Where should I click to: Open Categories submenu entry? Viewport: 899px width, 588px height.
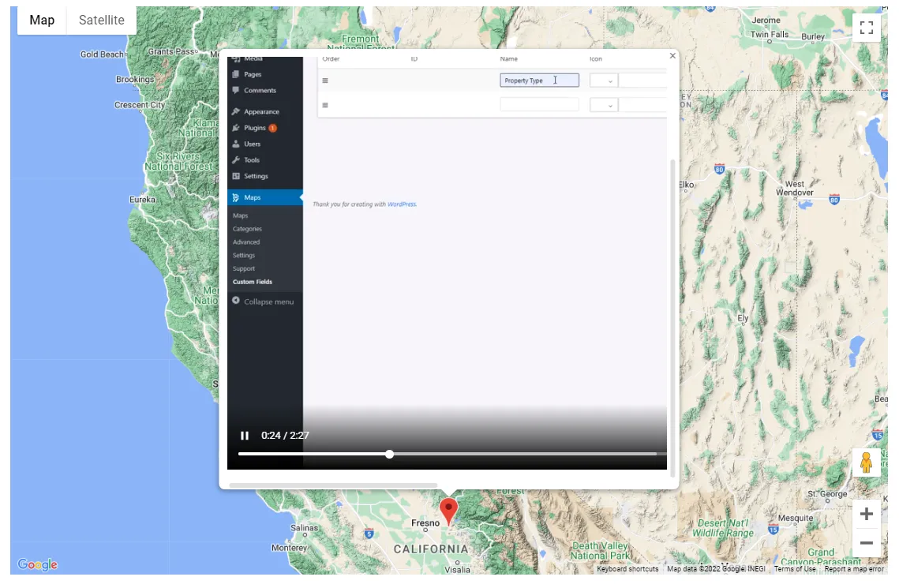[x=247, y=229]
